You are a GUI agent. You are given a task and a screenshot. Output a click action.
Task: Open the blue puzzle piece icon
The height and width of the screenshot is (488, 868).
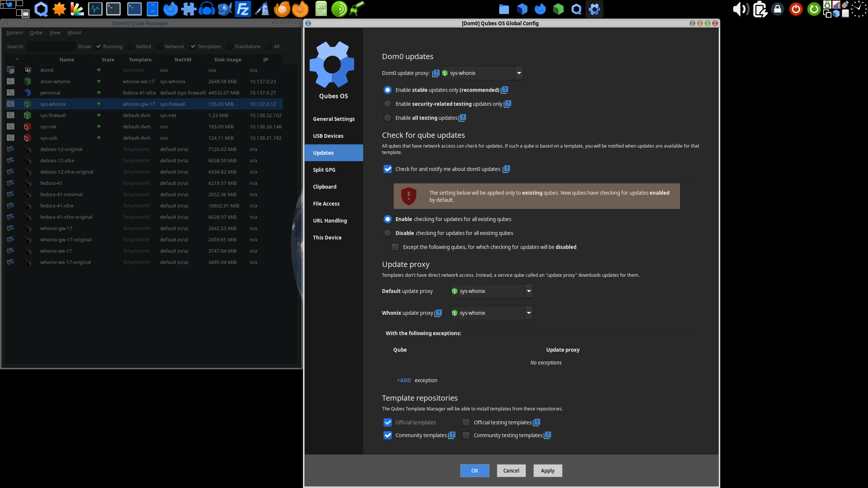tap(189, 9)
